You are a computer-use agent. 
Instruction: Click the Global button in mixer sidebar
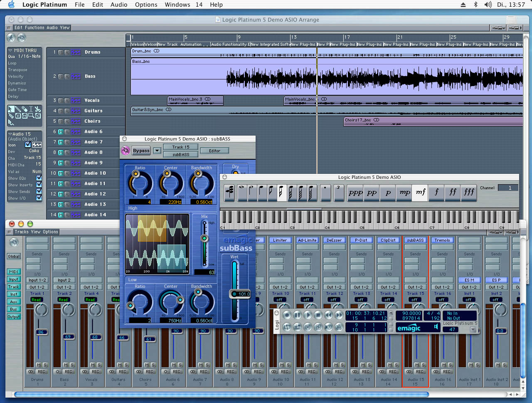(14, 256)
